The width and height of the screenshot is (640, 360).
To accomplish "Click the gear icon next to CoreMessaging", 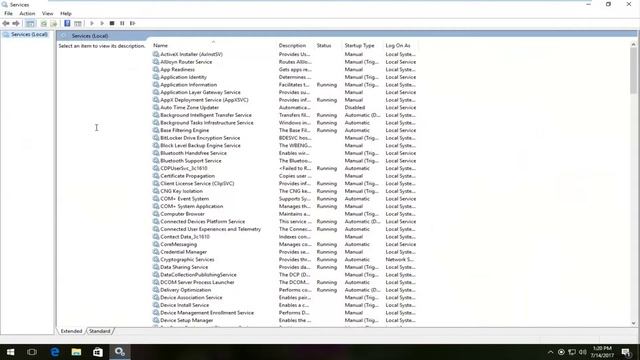I will click(156, 244).
